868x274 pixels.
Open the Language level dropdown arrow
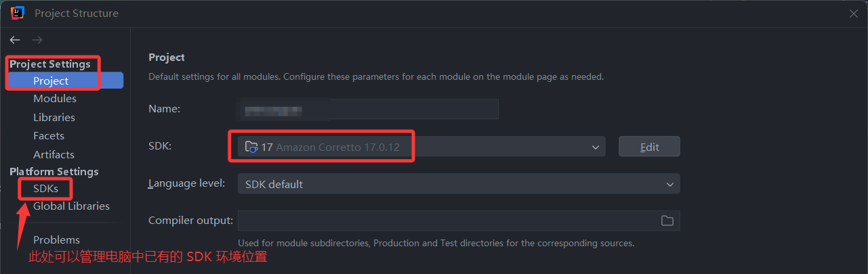click(669, 184)
